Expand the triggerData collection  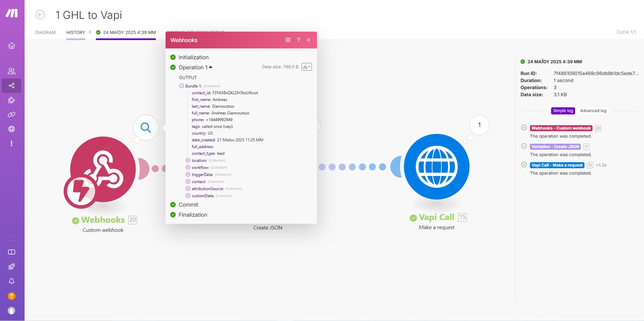188,175
